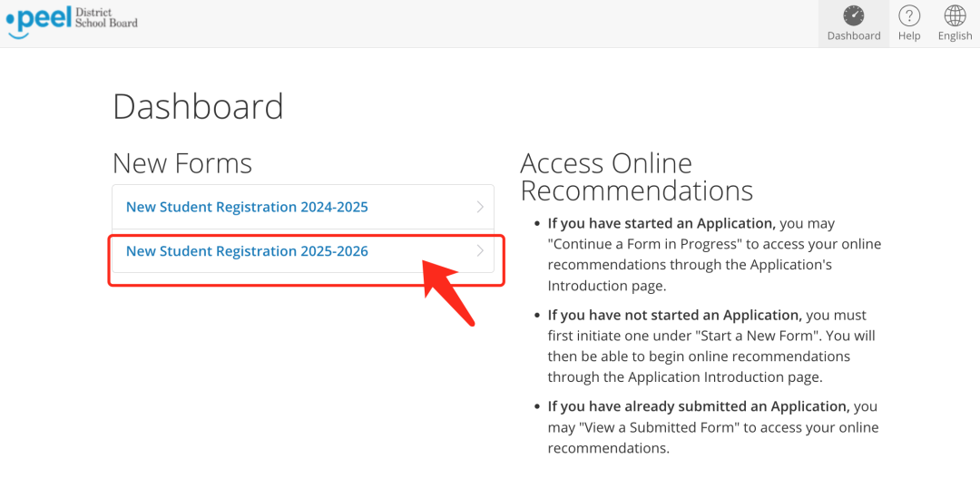This screenshot has width=980, height=488.
Task: Click the Access Online Recommendations heading
Action: (x=636, y=177)
